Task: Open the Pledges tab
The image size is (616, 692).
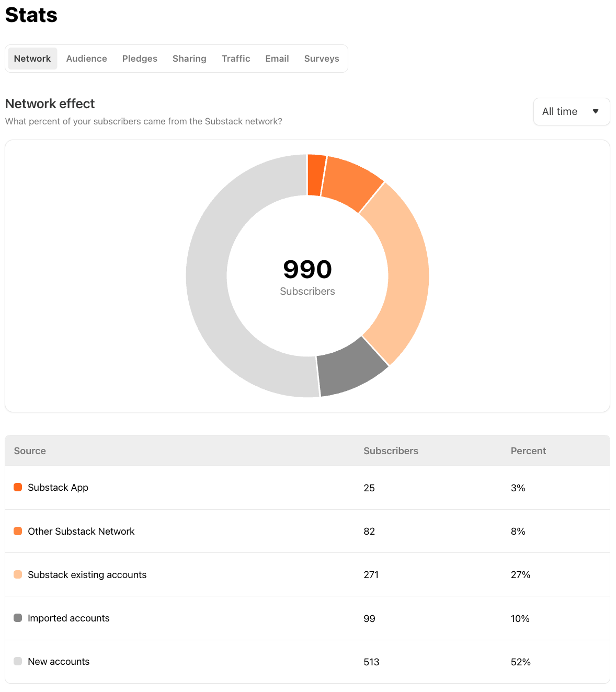Action: (x=140, y=59)
